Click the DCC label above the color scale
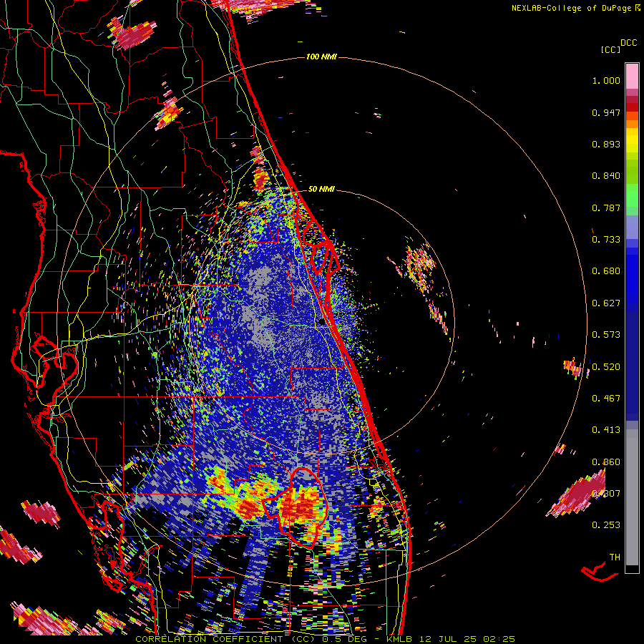 click(x=629, y=43)
